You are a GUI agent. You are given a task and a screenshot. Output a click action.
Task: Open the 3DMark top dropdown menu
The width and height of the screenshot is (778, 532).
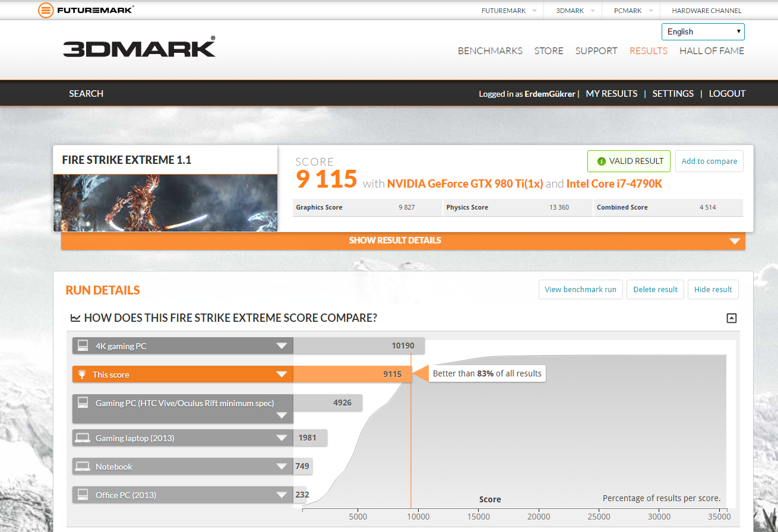tap(575, 11)
